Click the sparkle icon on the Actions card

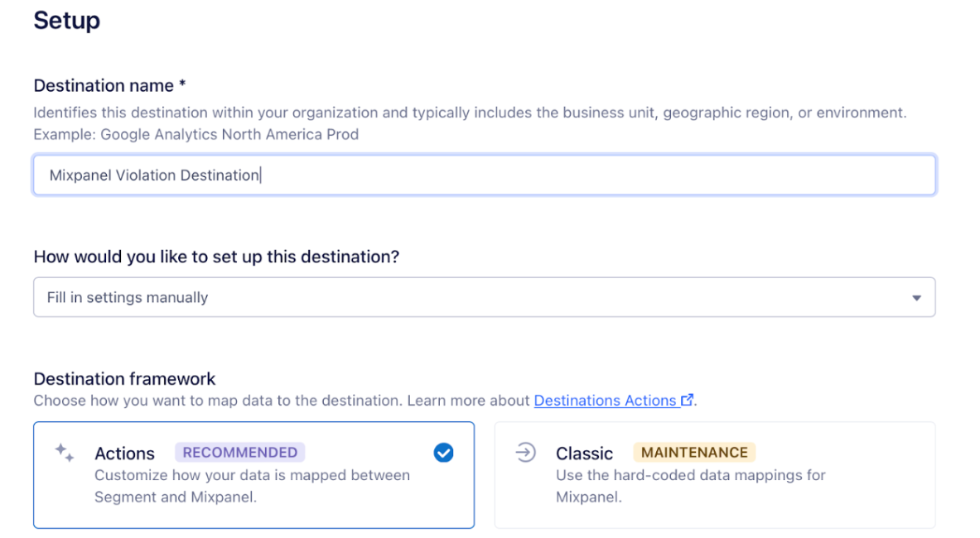pos(63,453)
